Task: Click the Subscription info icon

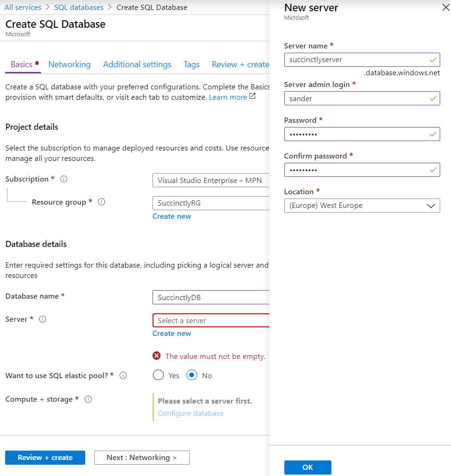Action: [64, 179]
